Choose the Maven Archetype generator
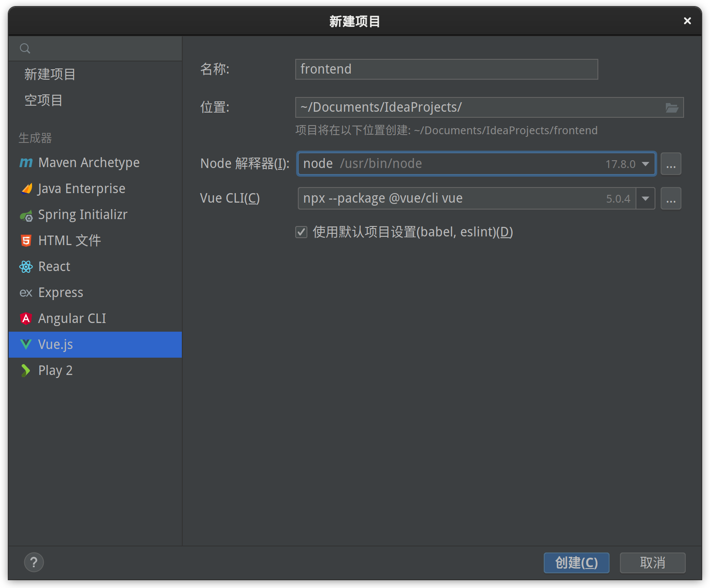The height and width of the screenshot is (588, 710). coord(95,163)
